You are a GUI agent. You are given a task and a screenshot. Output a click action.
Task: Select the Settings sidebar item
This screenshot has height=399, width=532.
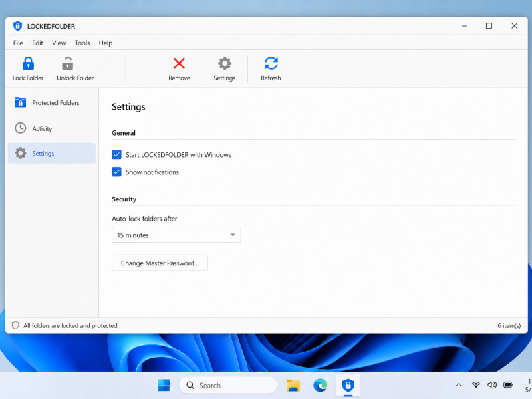[52, 154]
